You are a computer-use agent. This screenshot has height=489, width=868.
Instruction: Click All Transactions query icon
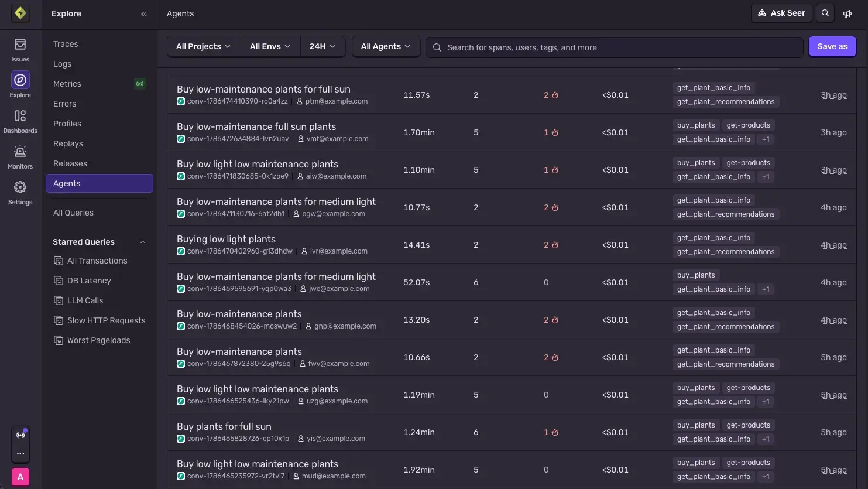(59, 261)
